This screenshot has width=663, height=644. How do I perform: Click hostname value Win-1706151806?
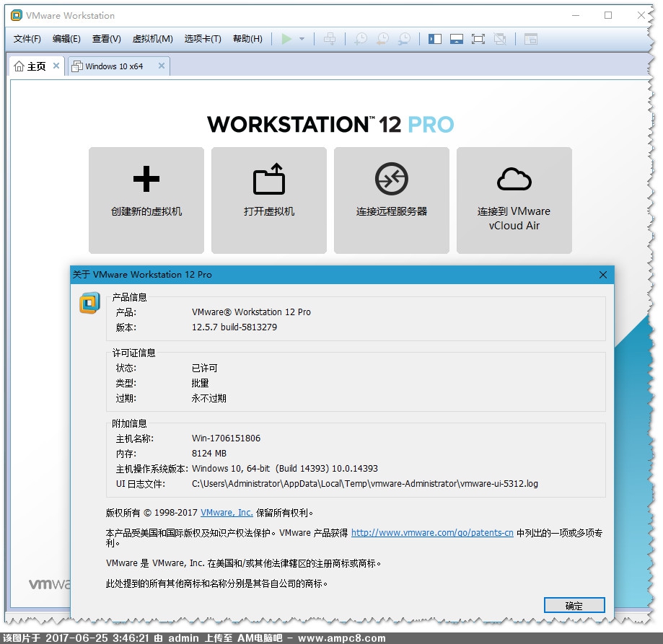pos(227,438)
